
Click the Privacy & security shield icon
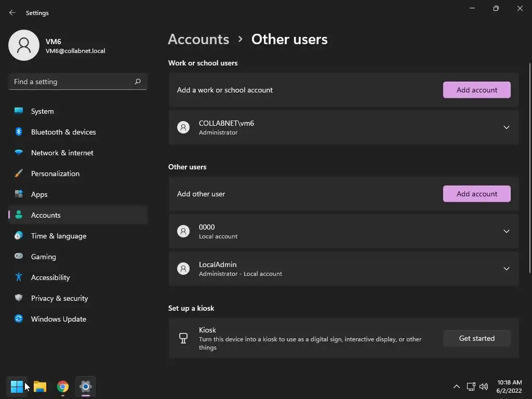tap(19, 298)
